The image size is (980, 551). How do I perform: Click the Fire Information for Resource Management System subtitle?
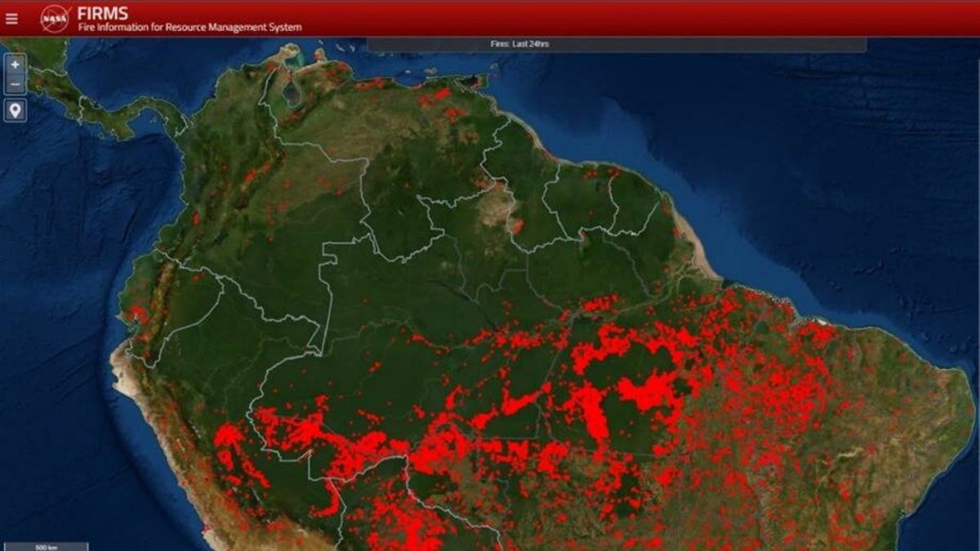click(x=189, y=28)
